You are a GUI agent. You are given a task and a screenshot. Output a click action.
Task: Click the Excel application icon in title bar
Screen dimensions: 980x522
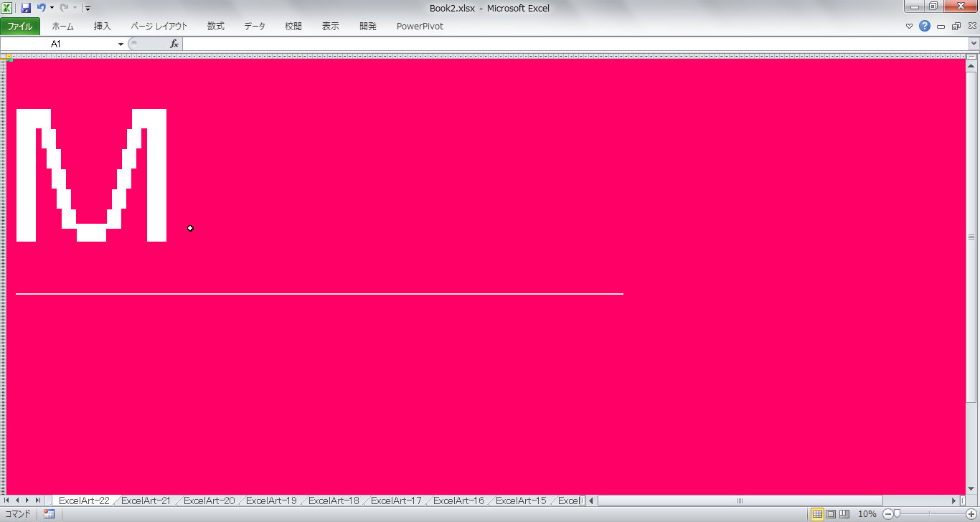(x=7, y=8)
